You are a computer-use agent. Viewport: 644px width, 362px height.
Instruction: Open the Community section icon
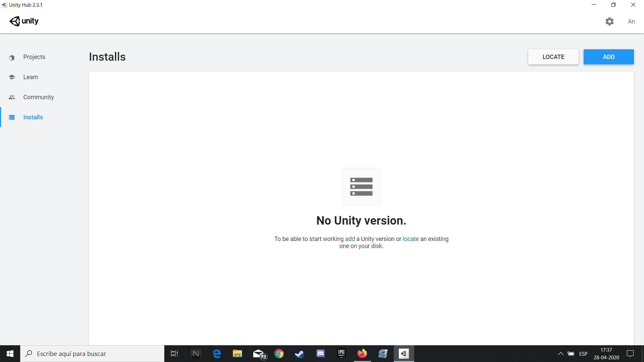[12, 97]
